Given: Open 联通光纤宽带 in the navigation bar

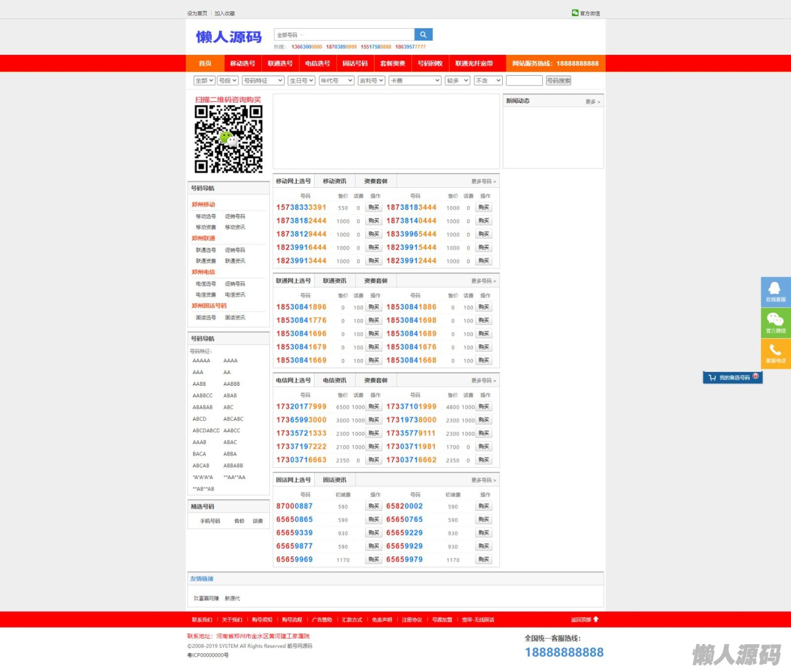Looking at the screenshot, I should coord(474,63).
